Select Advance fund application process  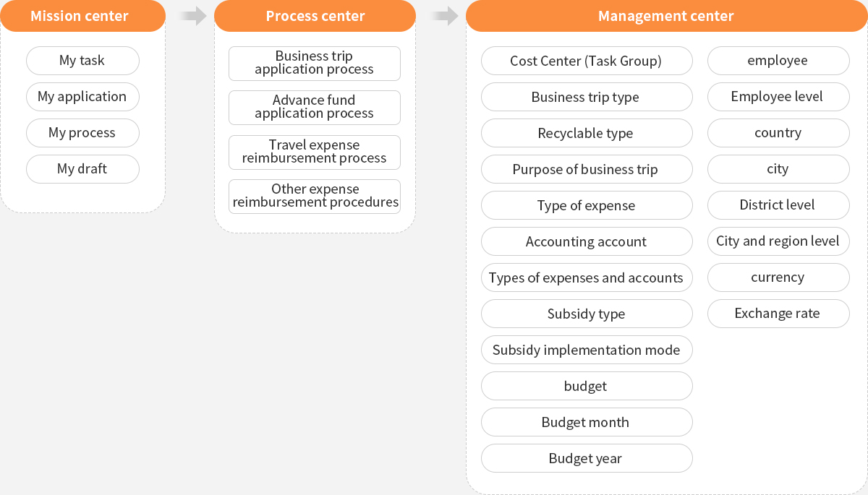(315, 108)
